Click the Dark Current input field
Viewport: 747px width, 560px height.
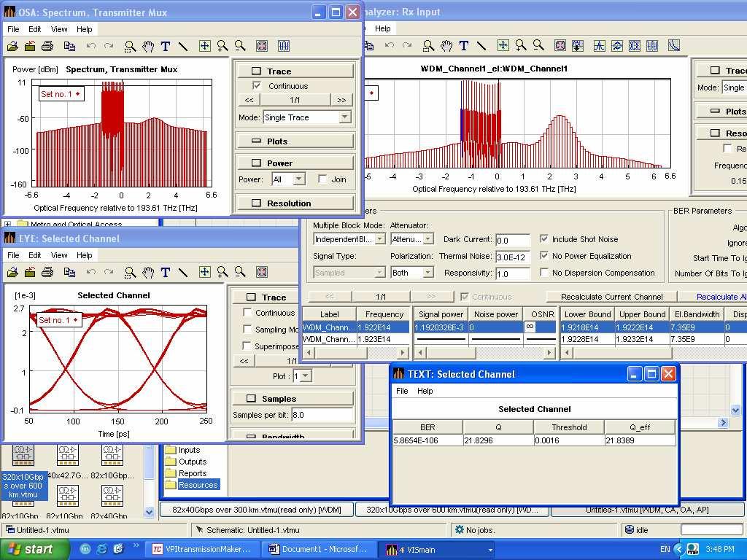513,241
